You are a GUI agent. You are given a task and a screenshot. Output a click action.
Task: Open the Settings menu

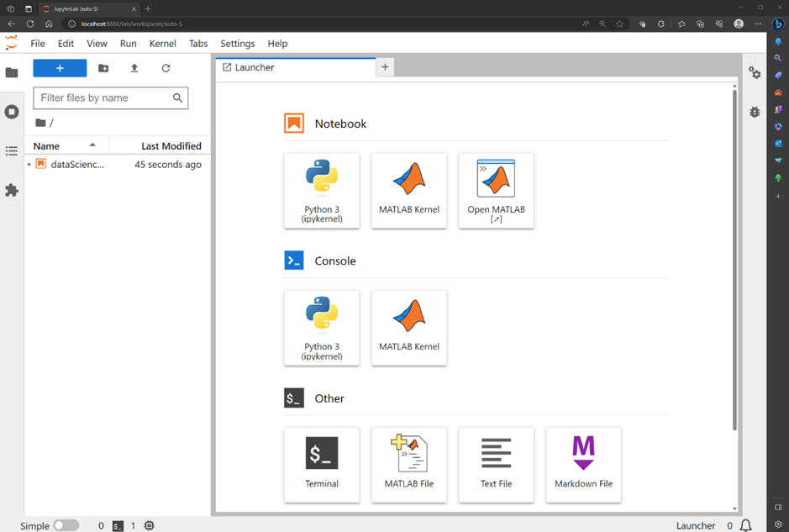(237, 44)
